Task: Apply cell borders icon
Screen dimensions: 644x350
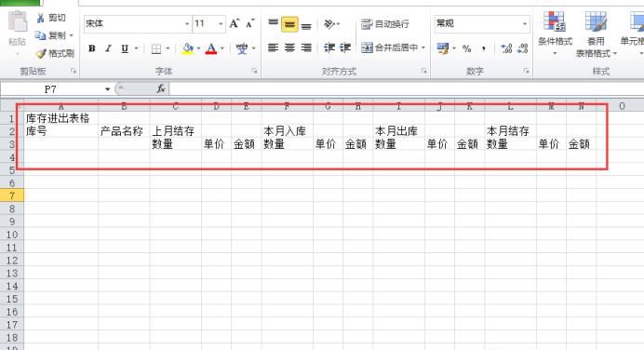Action: [x=156, y=49]
